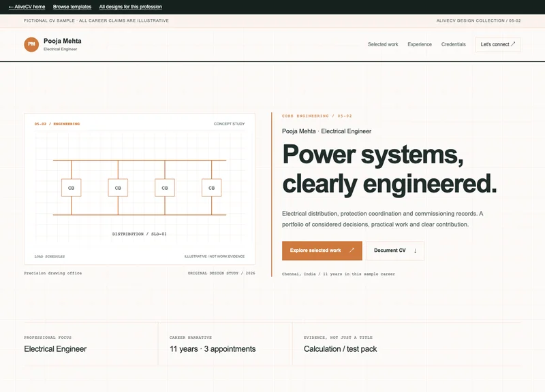Click the last CB breaker box
This screenshot has width=545, height=392.
click(x=212, y=188)
